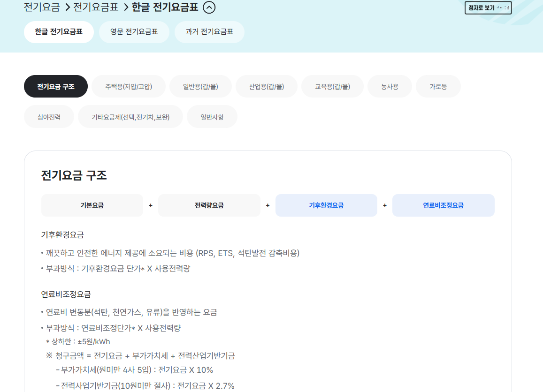Click the 기후환경요금 subheading text
The width and height of the screenshot is (543, 392).
[62, 235]
